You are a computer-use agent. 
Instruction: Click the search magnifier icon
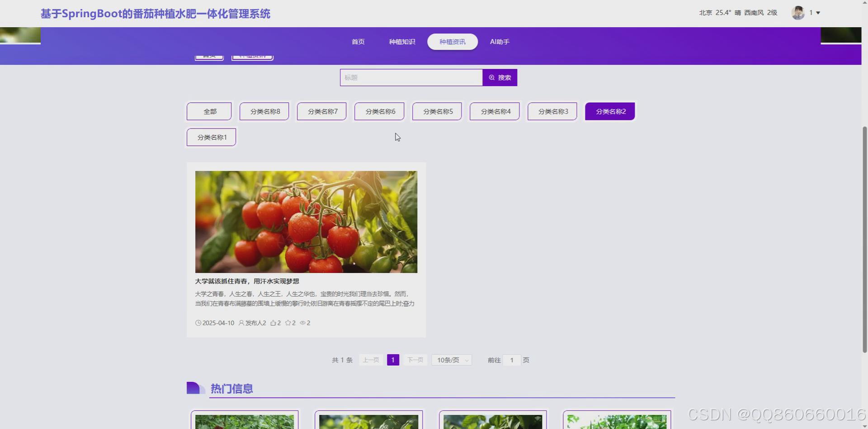point(492,78)
